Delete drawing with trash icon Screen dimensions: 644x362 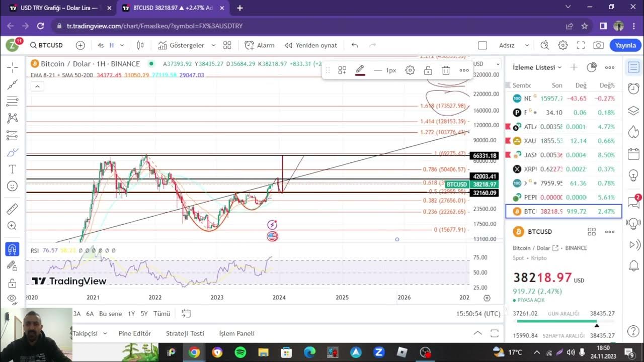[x=446, y=70]
